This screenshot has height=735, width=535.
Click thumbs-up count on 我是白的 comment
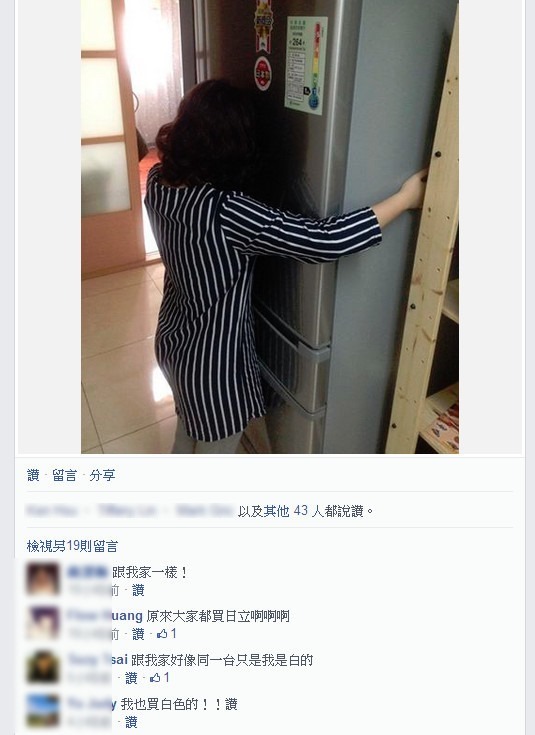pos(160,678)
